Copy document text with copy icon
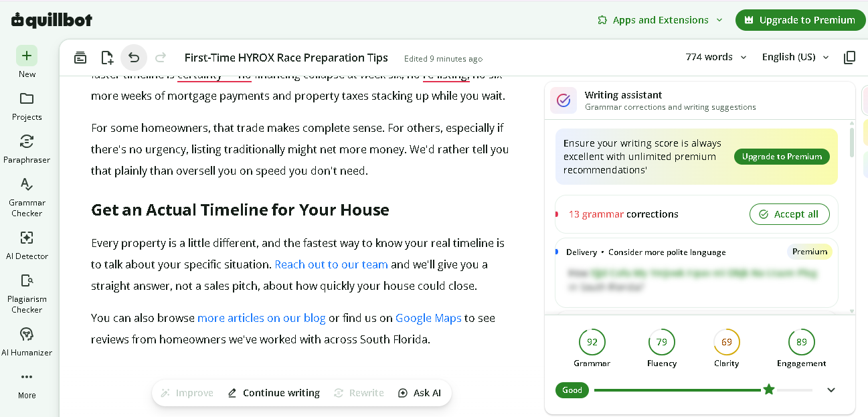The width and height of the screenshot is (868, 417). [x=850, y=58]
